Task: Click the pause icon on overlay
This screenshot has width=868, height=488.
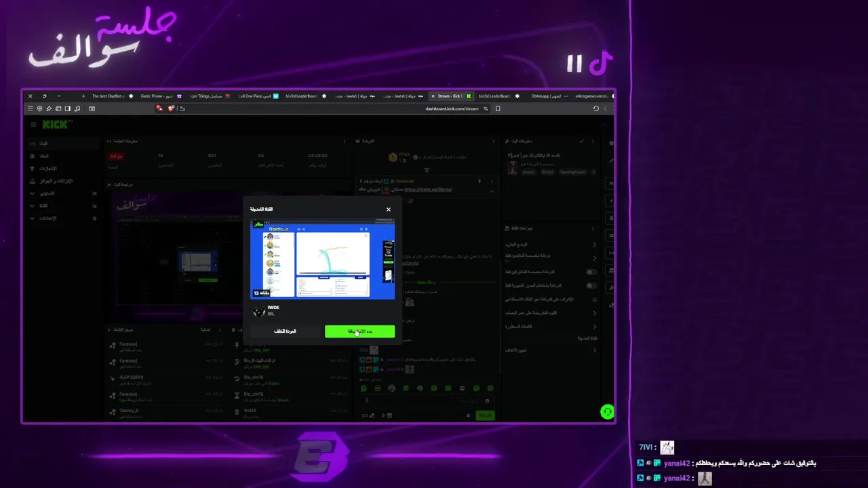Action: (x=574, y=64)
